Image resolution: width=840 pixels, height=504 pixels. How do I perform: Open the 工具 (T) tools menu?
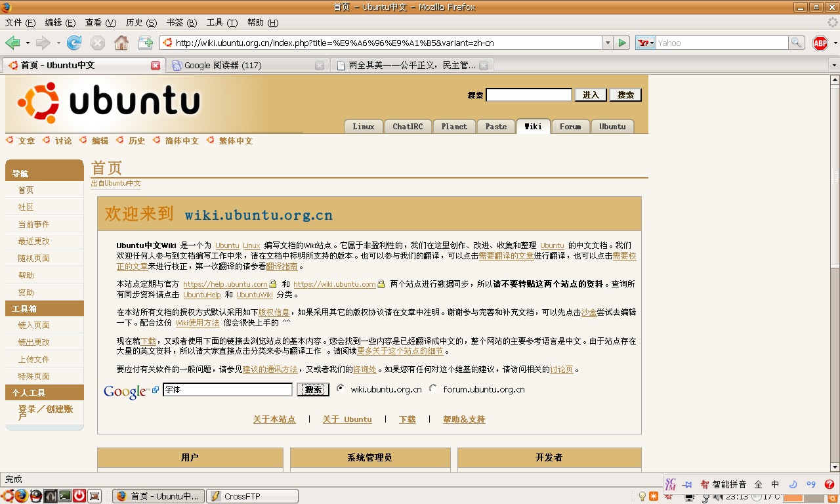[x=222, y=22]
